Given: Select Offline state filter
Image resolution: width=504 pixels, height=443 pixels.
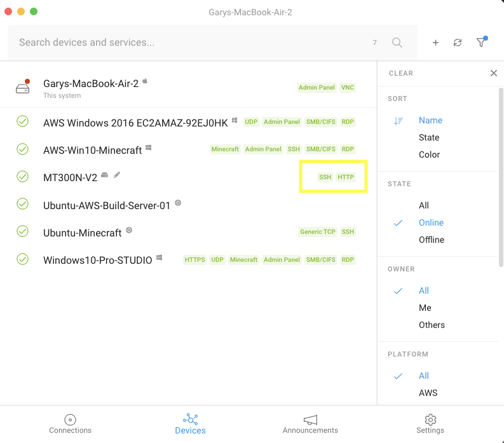Looking at the screenshot, I should point(432,240).
